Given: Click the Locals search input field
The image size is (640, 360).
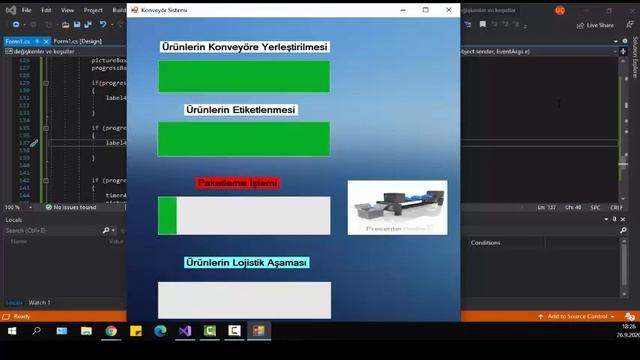Looking at the screenshot, I should (x=52, y=231).
